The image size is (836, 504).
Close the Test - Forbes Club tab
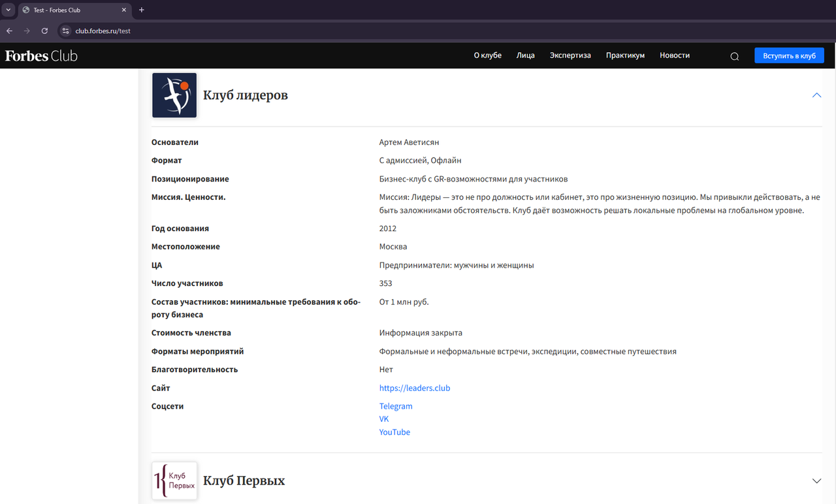(124, 10)
